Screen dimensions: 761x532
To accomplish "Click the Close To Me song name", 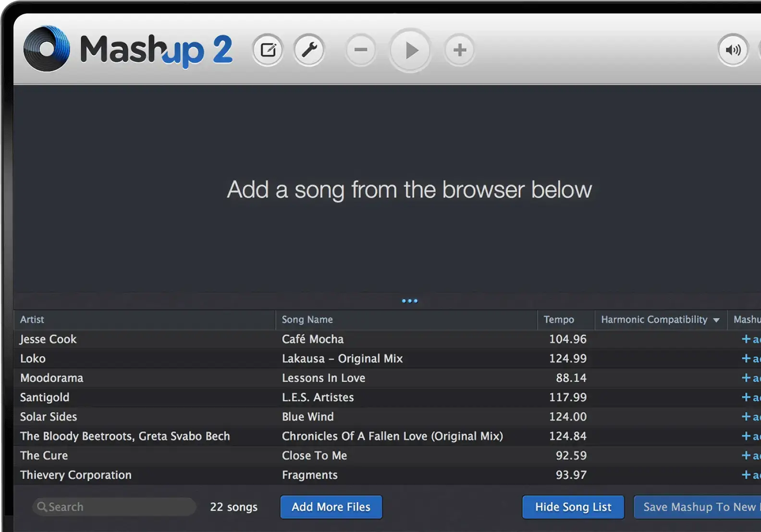I will [x=314, y=456].
